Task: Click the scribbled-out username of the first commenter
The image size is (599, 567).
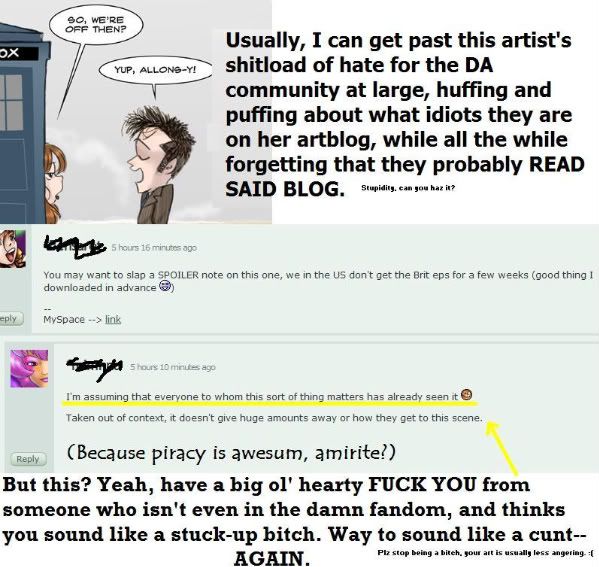Action: (75, 246)
